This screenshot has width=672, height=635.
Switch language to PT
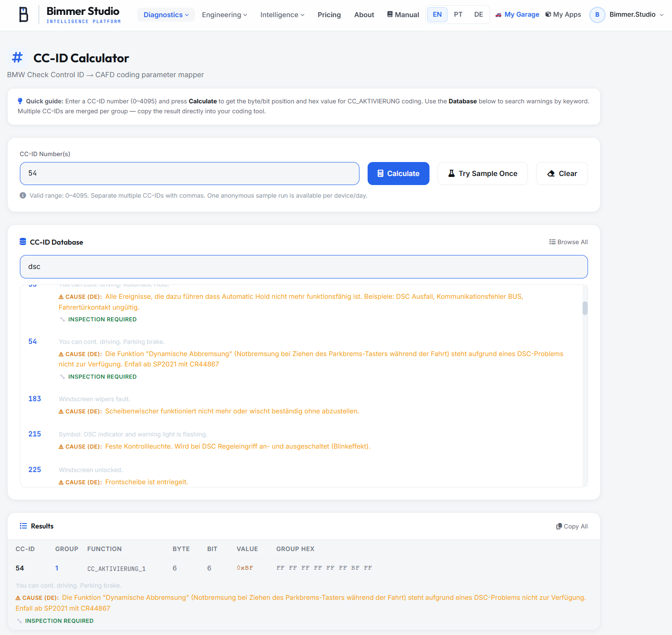[x=458, y=14]
